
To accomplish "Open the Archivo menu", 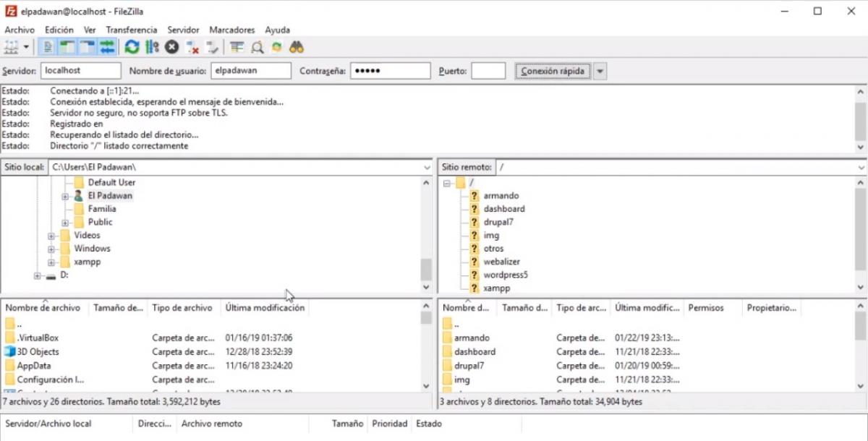I will coord(20,30).
